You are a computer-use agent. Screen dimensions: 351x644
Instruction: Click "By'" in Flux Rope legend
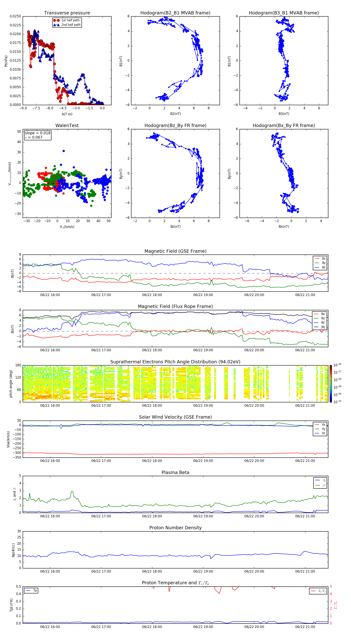tap(323, 318)
